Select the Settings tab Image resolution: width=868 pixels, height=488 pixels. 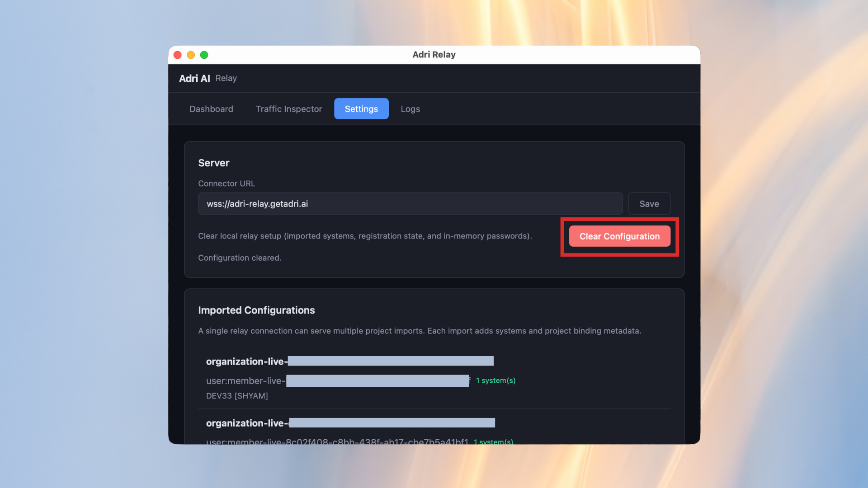click(x=361, y=108)
